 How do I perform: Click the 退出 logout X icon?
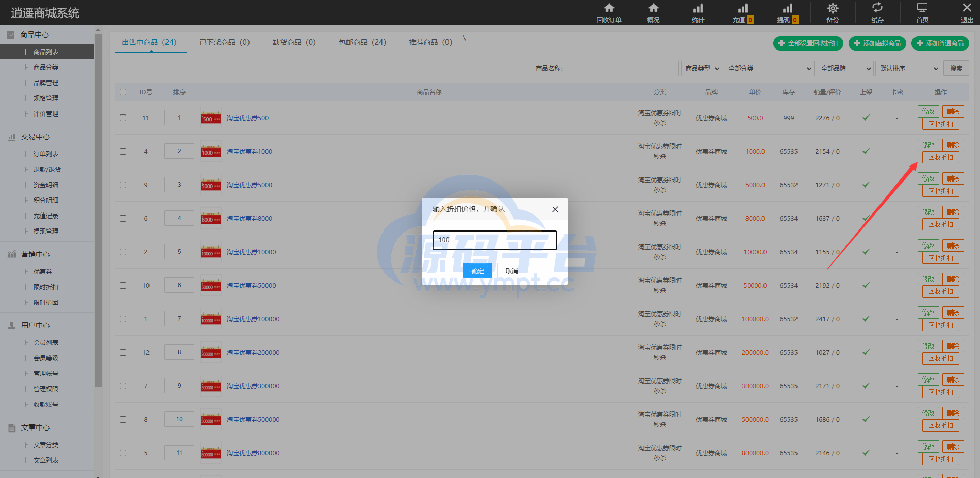pyautogui.click(x=967, y=7)
